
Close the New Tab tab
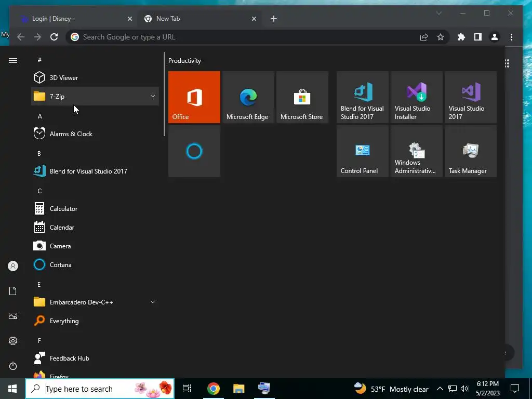tap(254, 19)
